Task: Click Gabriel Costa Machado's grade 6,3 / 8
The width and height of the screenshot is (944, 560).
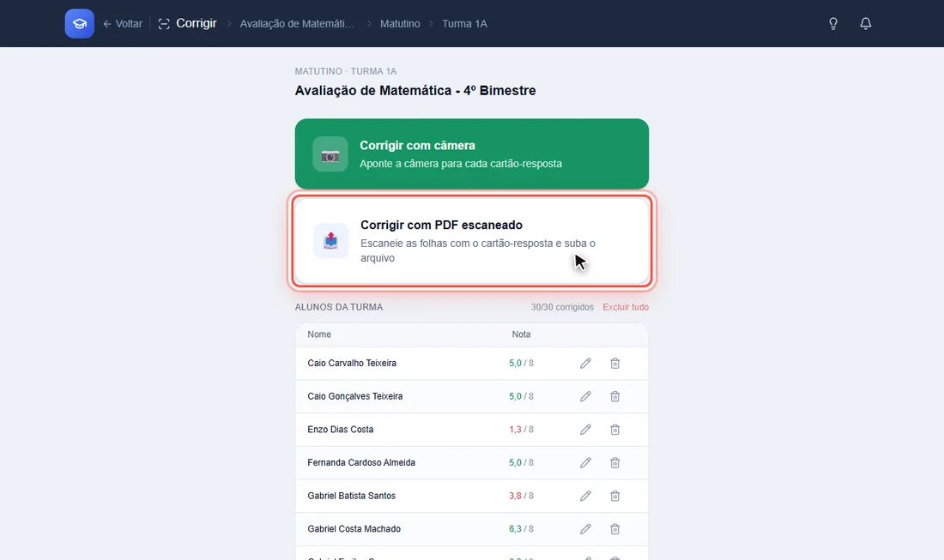Action: click(522, 529)
